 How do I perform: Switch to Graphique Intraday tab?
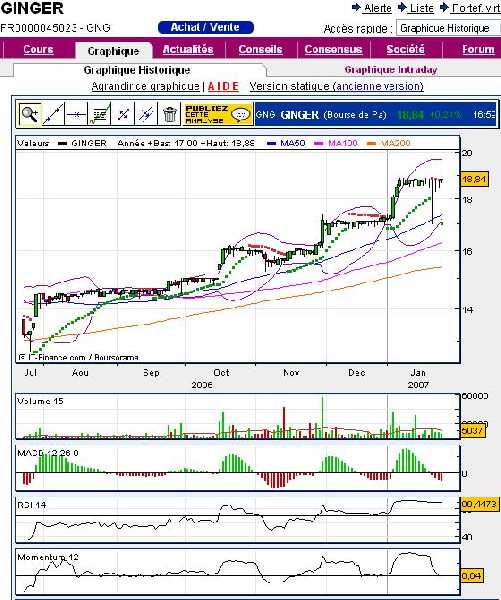(x=391, y=70)
